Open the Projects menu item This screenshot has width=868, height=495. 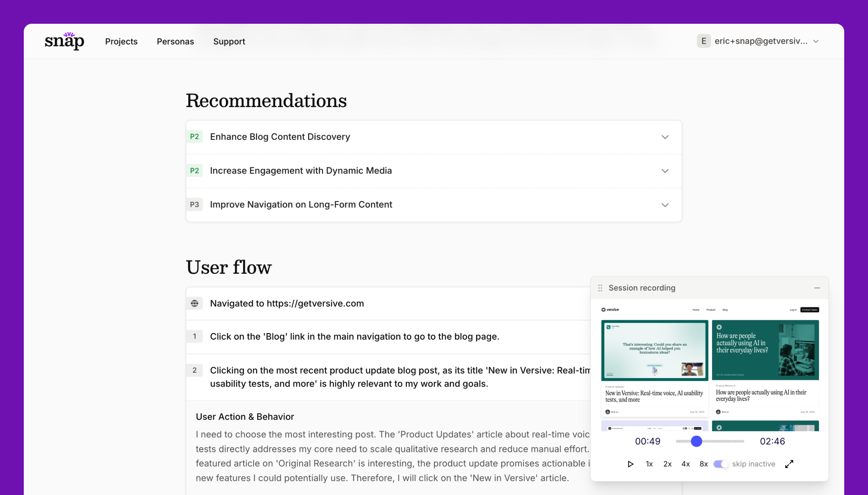coord(121,42)
